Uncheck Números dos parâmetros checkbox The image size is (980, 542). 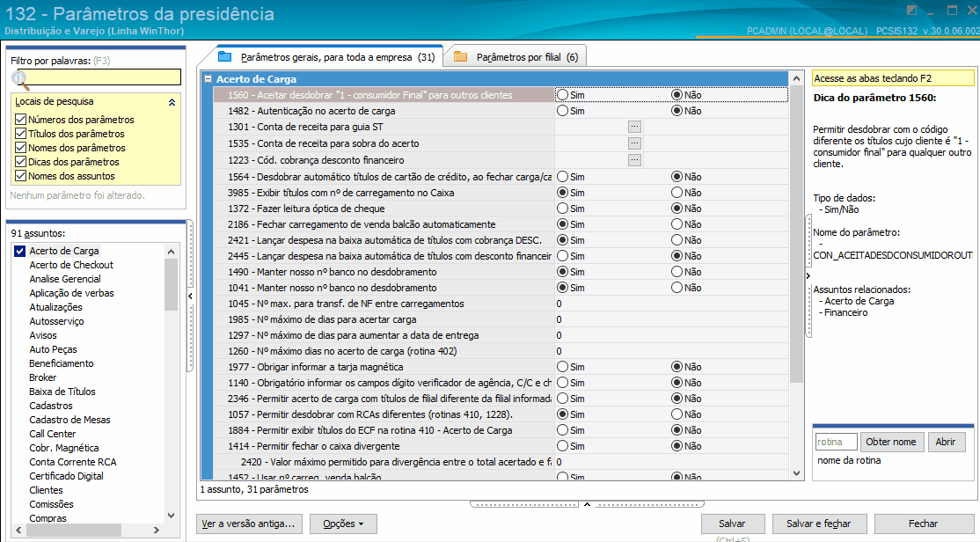20,120
